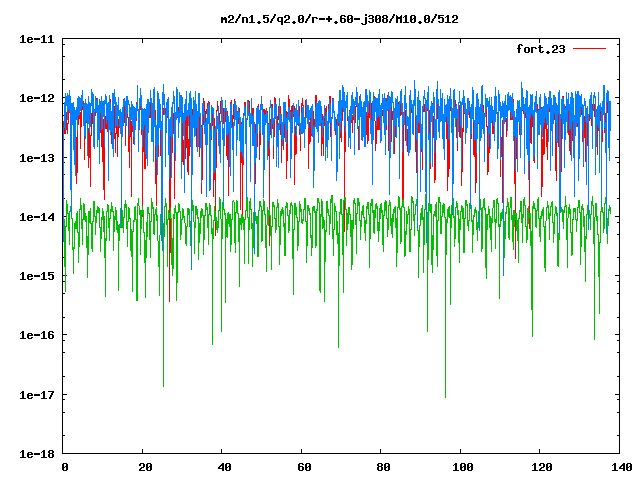Viewport: 640px width, 480px height.
Task: Click the 1e-15 y-axis label
Action: pos(37,276)
